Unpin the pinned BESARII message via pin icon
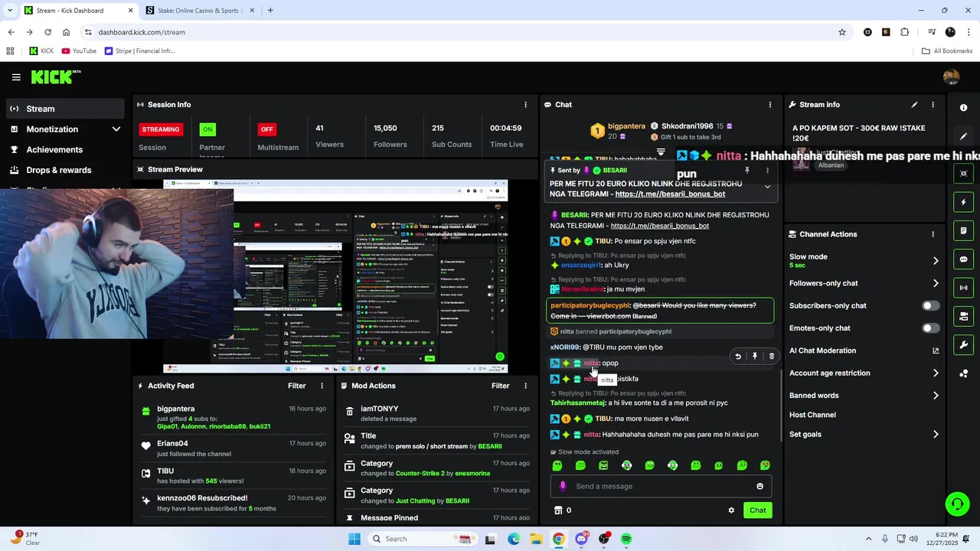The width and height of the screenshot is (980, 551). [746, 171]
